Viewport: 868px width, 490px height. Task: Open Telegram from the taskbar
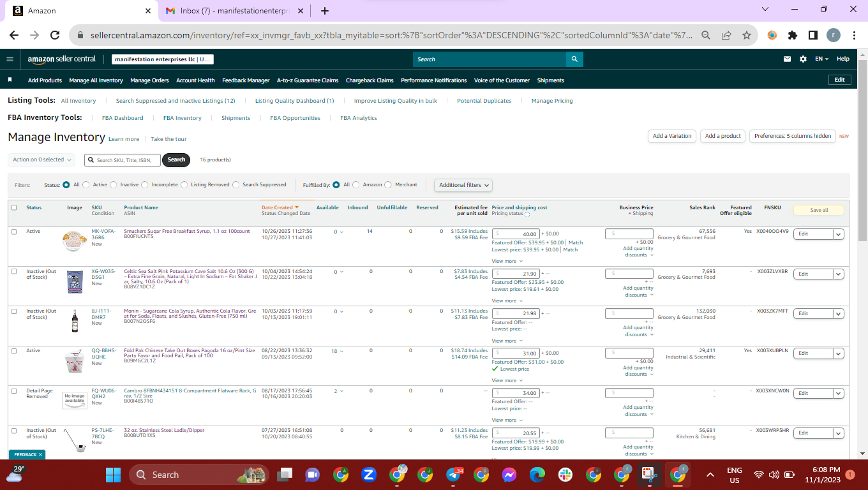point(454,475)
